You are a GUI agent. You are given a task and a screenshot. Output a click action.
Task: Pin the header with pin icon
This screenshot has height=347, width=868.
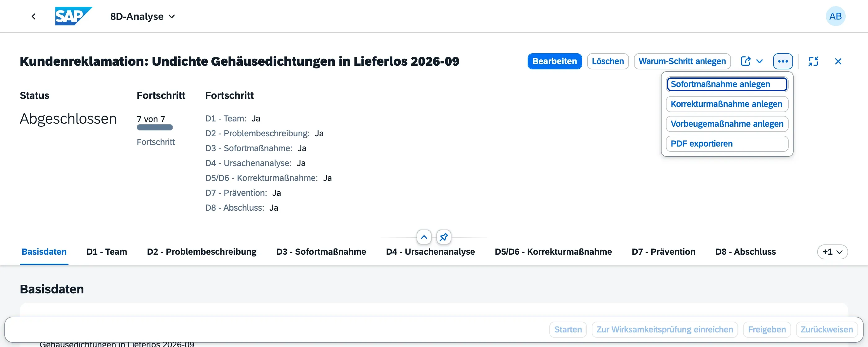pyautogui.click(x=444, y=237)
